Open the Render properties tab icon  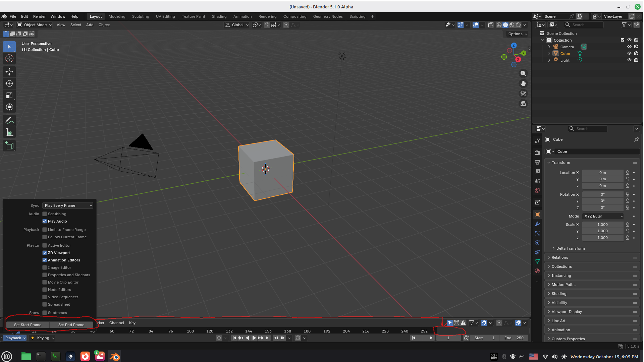[x=537, y=153]
